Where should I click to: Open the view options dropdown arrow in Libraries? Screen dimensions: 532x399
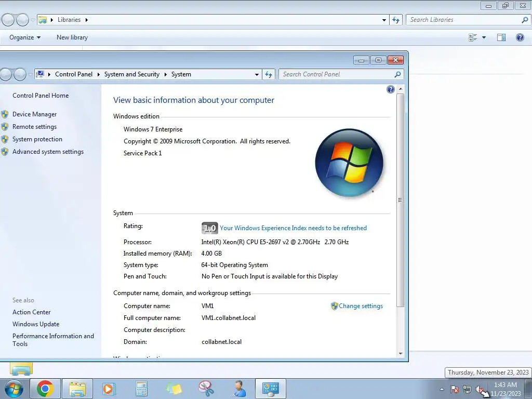tap(484, 37)
